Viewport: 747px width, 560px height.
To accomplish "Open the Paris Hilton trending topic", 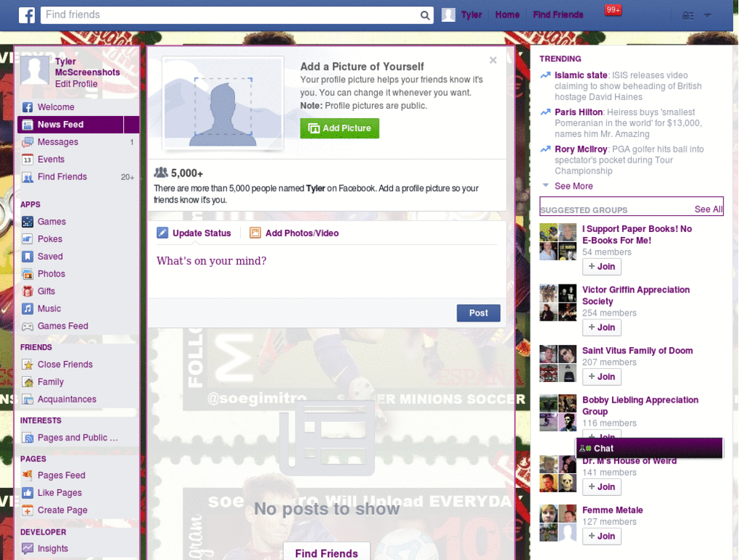I will pyautogui.click(x=578, y=112).
